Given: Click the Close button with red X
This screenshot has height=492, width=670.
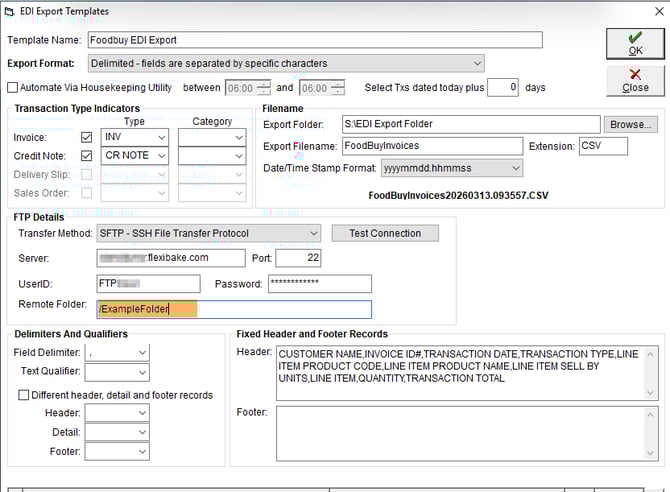Looking at the screenshot, I should (x=635, y=81).
